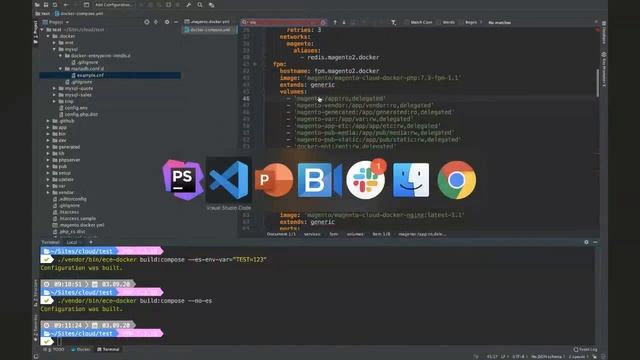
Task: Clear the find field with X icon
Action: (323, 22)
